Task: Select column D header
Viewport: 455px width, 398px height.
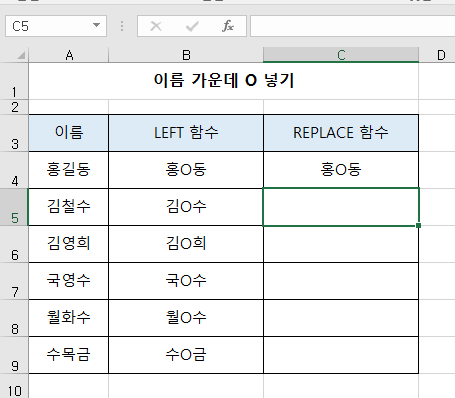Action: coord(437,55)
